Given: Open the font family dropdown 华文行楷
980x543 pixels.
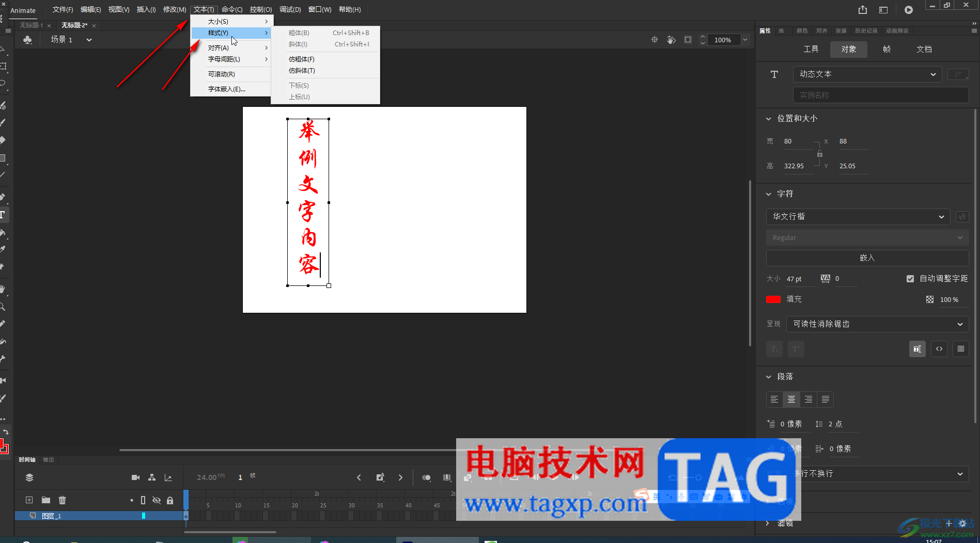Looking at the screenshot, I should 858,217.
